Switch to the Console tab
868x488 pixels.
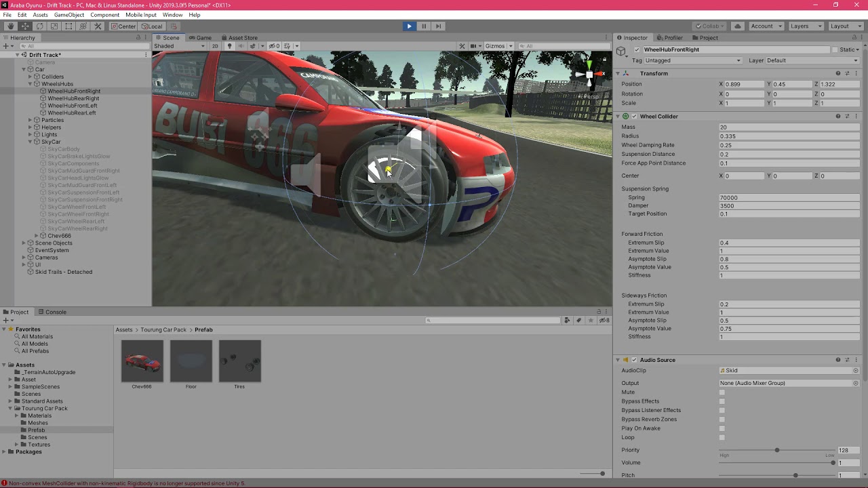[52, 312]
